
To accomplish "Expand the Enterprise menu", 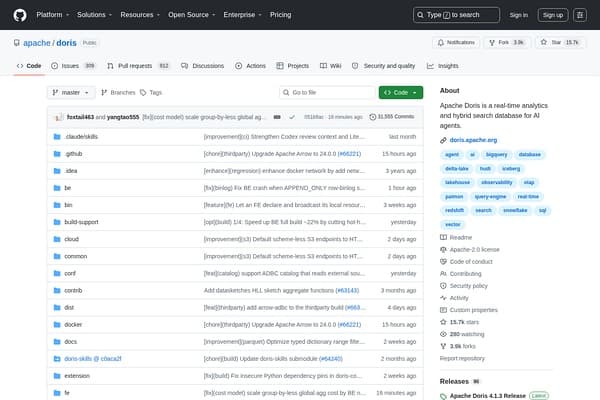I will [x=243, y=15].
